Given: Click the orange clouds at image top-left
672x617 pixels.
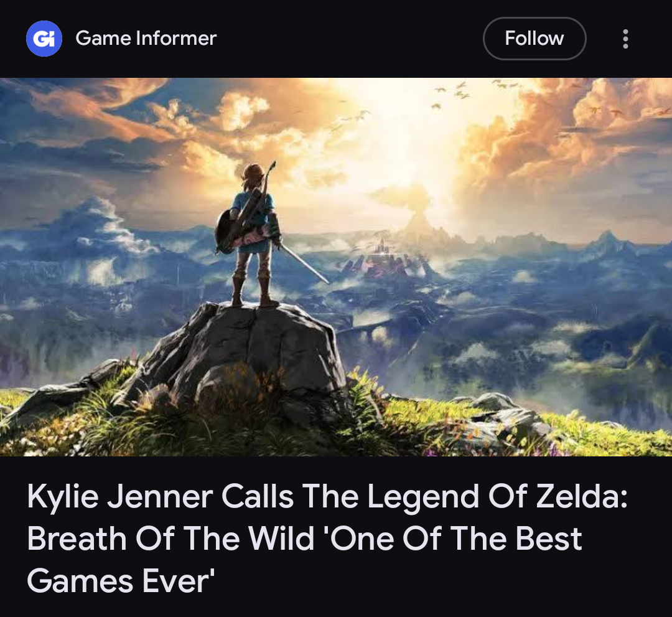Looking at the screenshot, I should [98, 107].
